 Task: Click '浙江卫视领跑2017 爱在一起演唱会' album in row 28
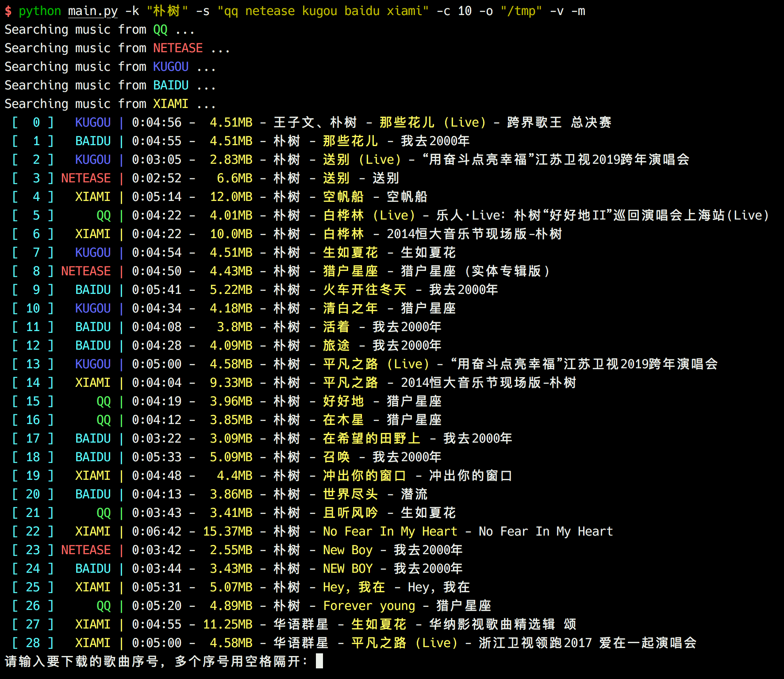point(588,643)
